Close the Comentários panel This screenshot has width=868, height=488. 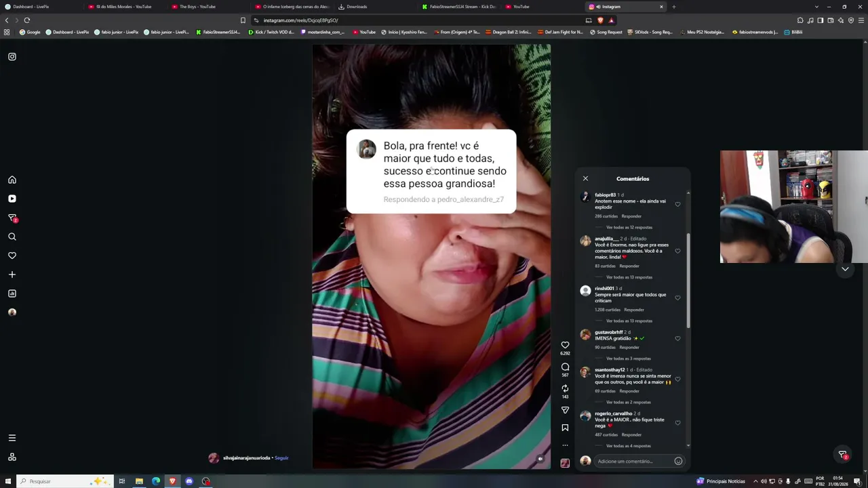tap(586, 178)
